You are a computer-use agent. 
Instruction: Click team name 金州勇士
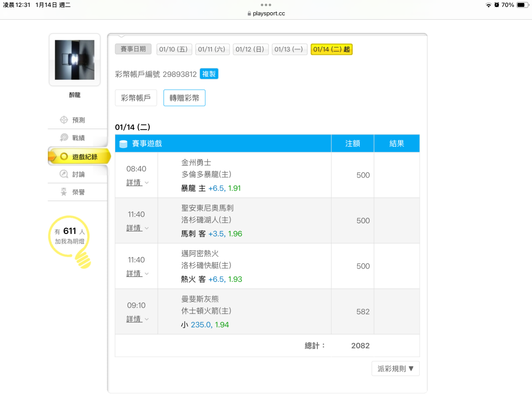click(x=196, y=163)
